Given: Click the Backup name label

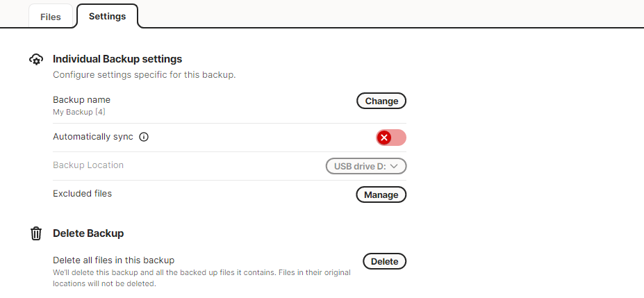Looking at the screenshot, I should (x=82, y=100).
